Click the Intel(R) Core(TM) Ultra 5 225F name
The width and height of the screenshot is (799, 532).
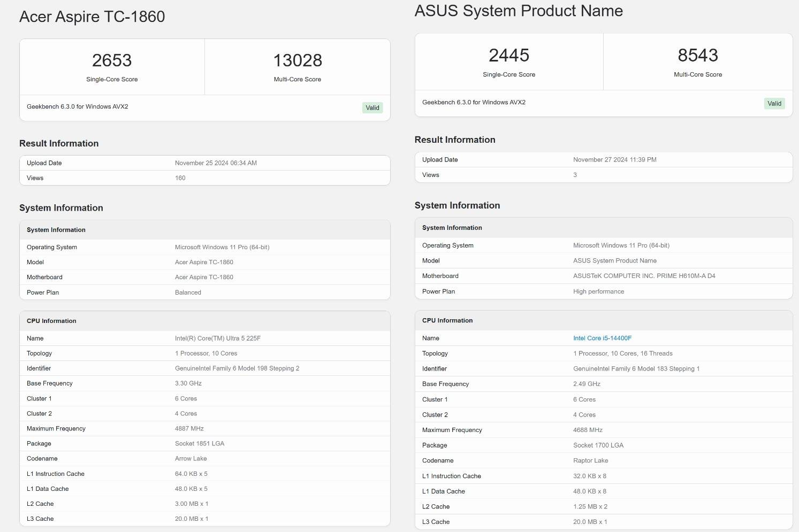pyautogui.click(x=217, y=338)
